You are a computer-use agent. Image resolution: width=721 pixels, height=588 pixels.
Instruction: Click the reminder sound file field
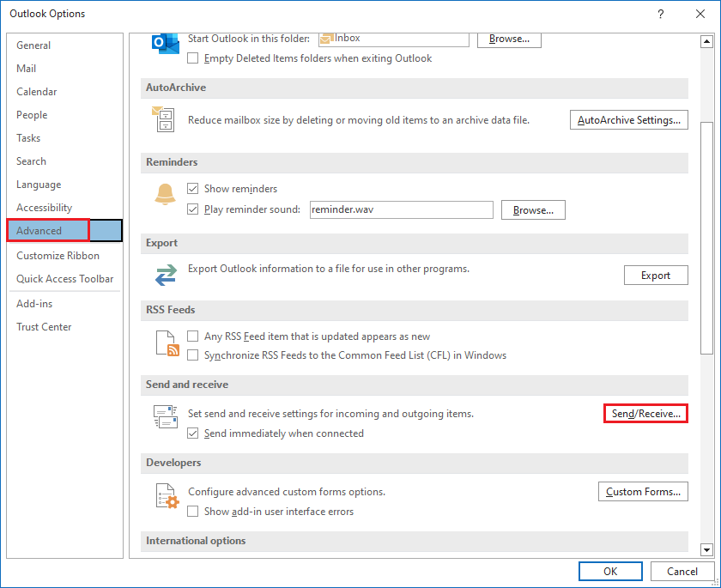tap(402, 209)
